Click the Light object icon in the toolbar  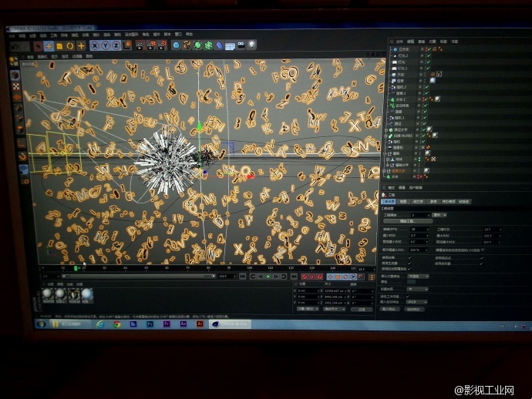[251, 45]
